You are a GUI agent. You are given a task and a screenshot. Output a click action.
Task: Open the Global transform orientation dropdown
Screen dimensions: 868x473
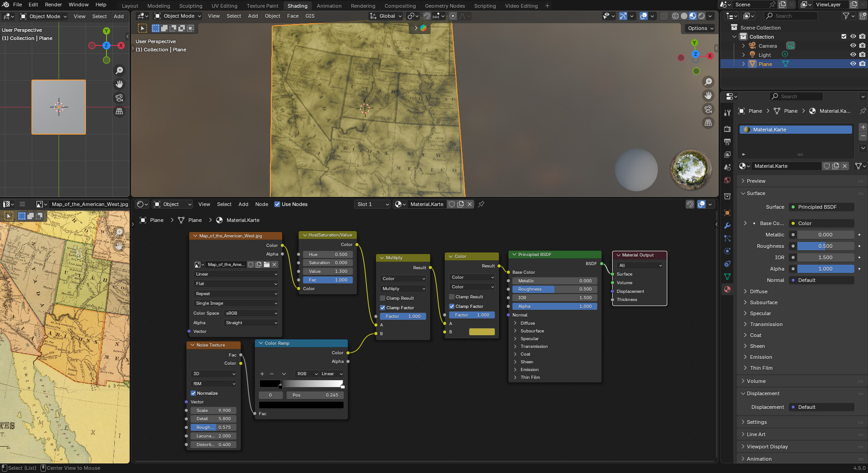(386, 16)
